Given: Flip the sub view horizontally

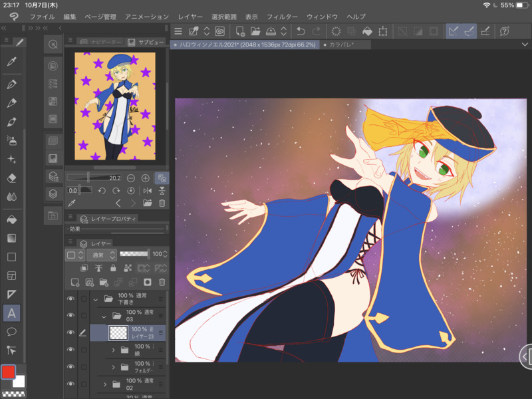Looking at the screenshot, I should [148, 191].
